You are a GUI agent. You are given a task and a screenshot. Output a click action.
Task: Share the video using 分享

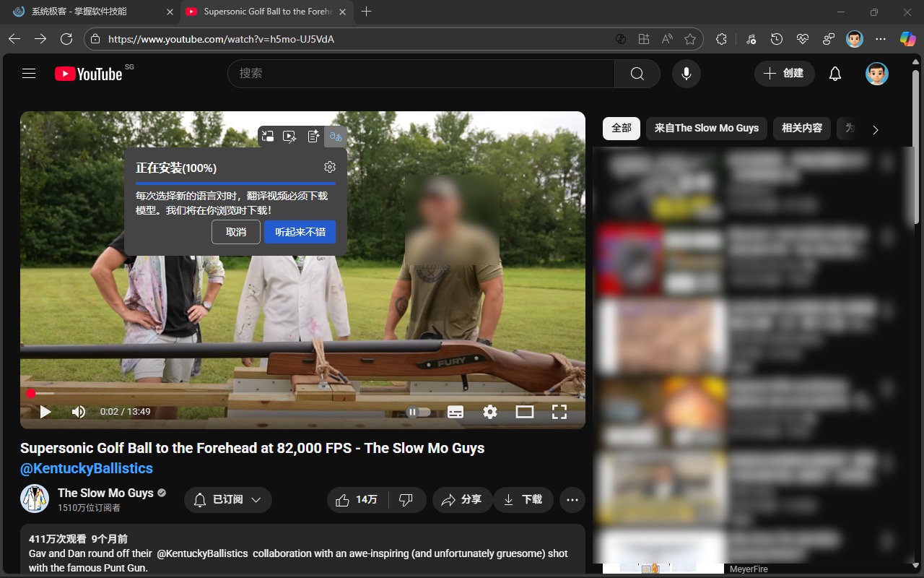[462, 500]
